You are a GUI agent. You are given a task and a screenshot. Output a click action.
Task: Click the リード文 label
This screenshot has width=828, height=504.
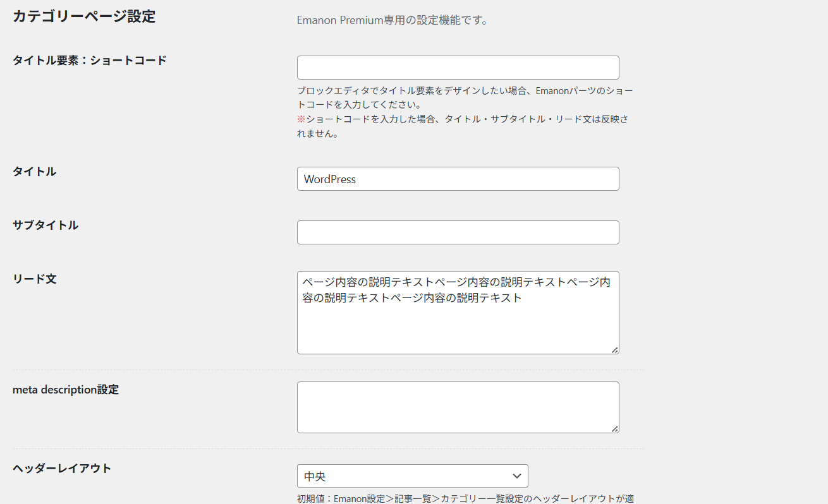pos(34,279)
